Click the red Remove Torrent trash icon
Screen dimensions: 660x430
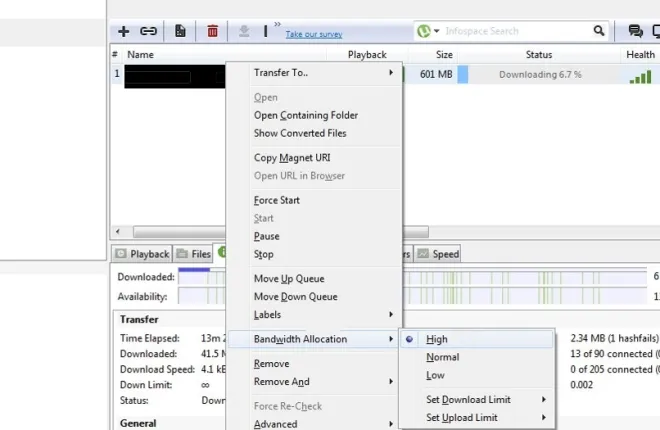tap(212, 32)
